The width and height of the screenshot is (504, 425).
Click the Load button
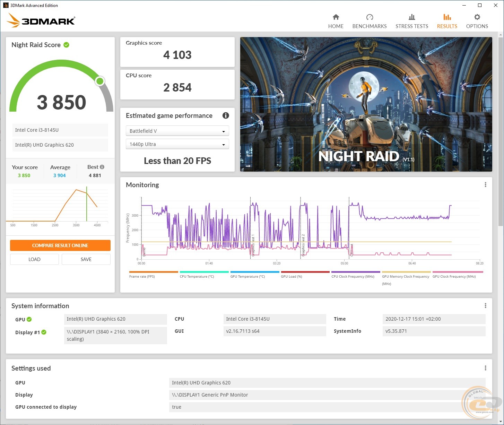pyautogui.click(x=34, y=259)
